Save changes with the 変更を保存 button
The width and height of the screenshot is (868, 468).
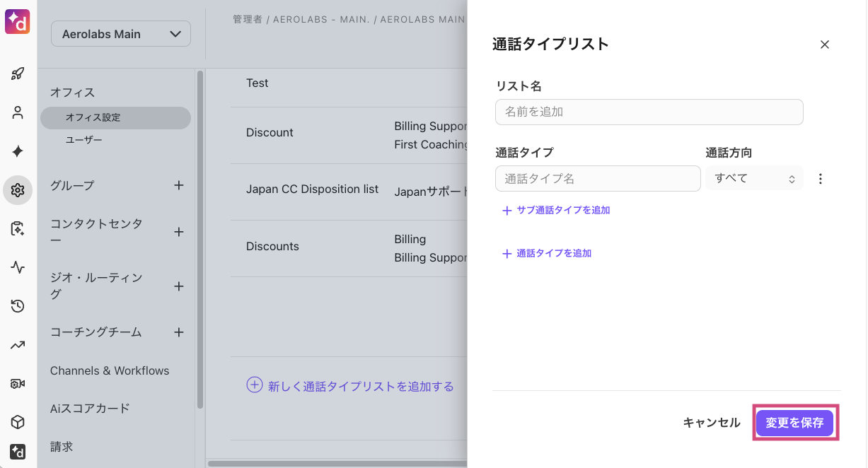795,422
